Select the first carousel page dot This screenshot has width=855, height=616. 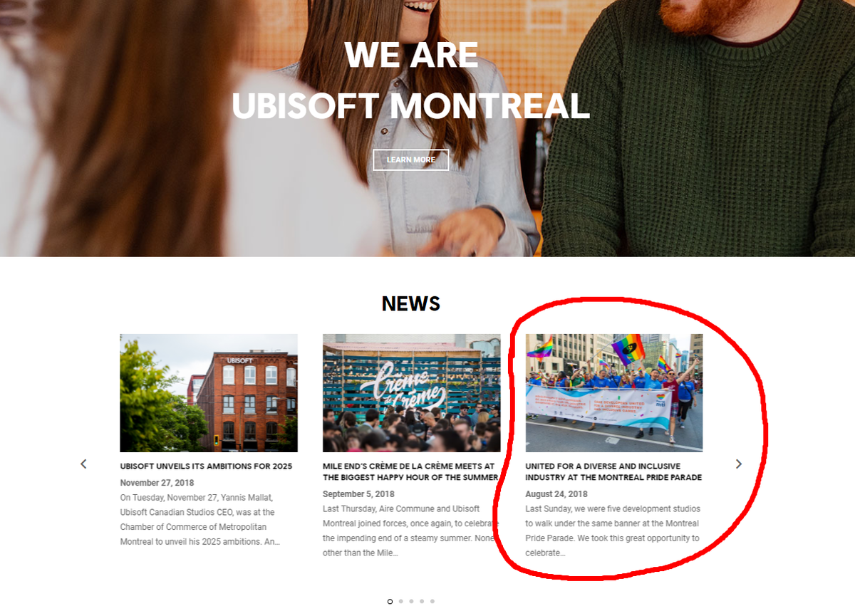click(x=390, y=601)
